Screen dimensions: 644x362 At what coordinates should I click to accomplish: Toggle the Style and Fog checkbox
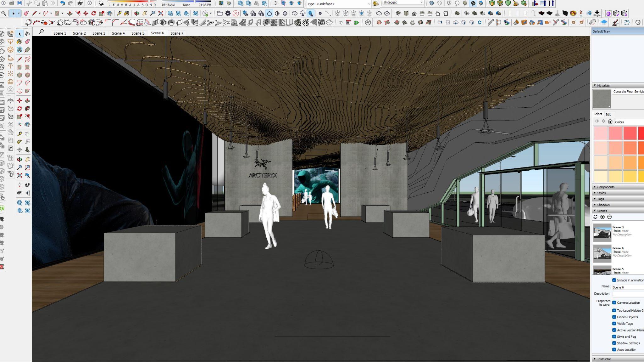coord(614,337)
